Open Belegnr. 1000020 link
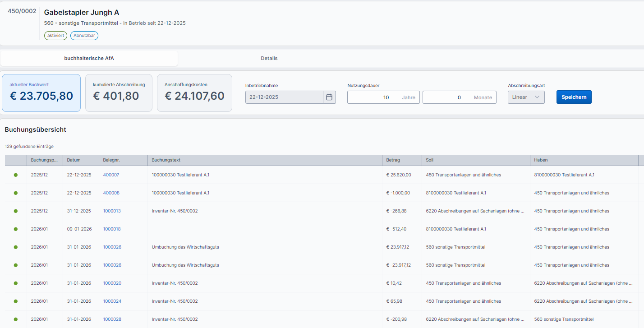 click(112, 283)
